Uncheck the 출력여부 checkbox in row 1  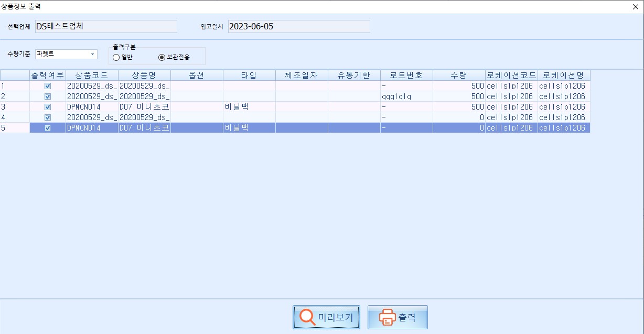tap(48, 86)
